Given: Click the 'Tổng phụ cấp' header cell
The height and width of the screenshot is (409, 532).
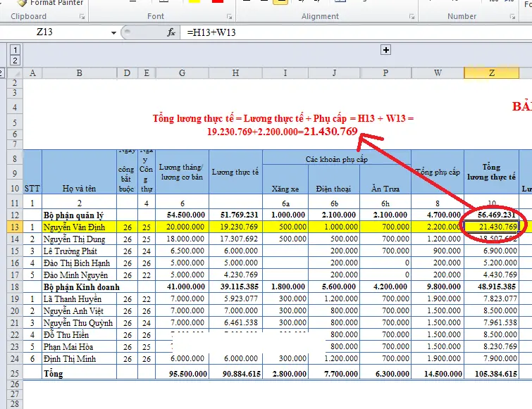Looking at the screenshot, I should 438,172.
